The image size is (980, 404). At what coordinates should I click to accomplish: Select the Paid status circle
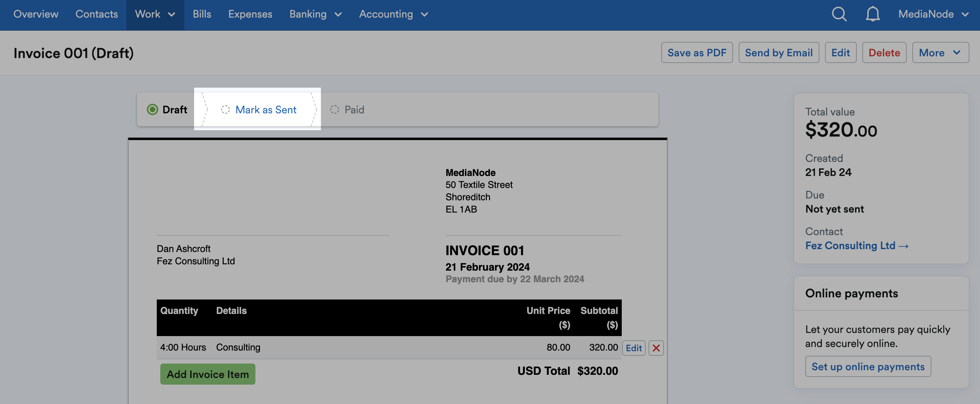334,109
